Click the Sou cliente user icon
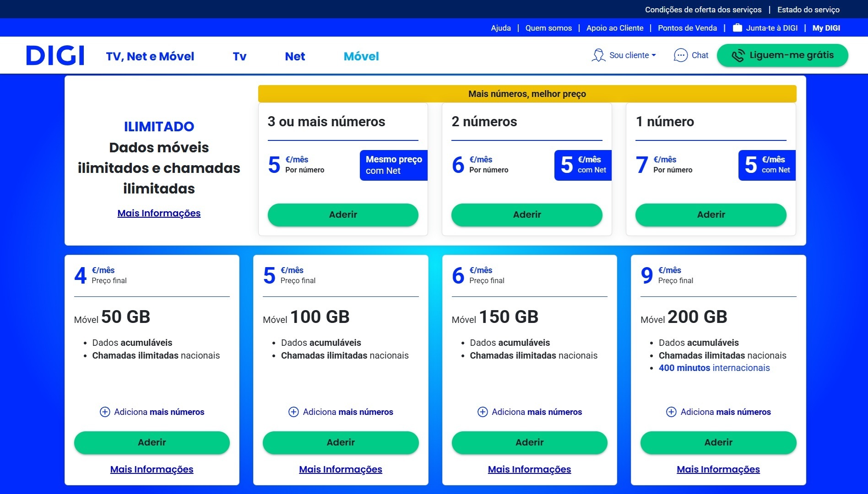This screenshot has width=868, height=494. [x=598, y=55]
